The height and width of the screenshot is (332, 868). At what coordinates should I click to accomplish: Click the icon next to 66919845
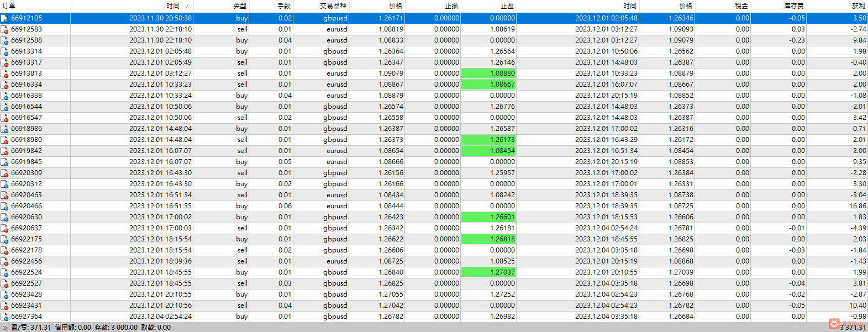point(4,162)
